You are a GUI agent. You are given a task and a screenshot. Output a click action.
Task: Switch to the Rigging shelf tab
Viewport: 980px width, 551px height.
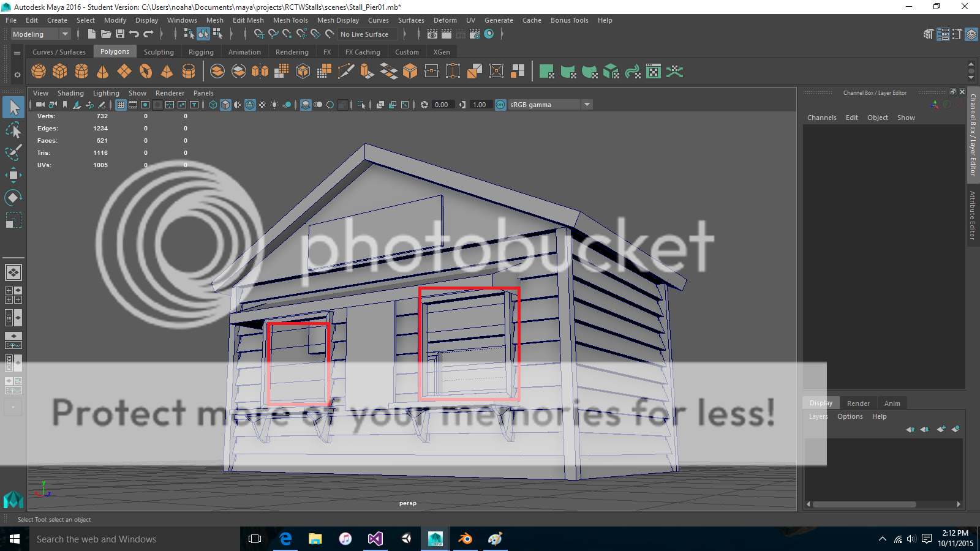pos(201,52)
